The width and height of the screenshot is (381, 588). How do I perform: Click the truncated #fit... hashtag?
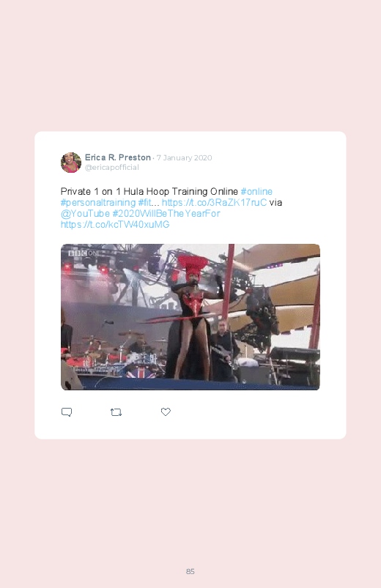click(148, 203)
